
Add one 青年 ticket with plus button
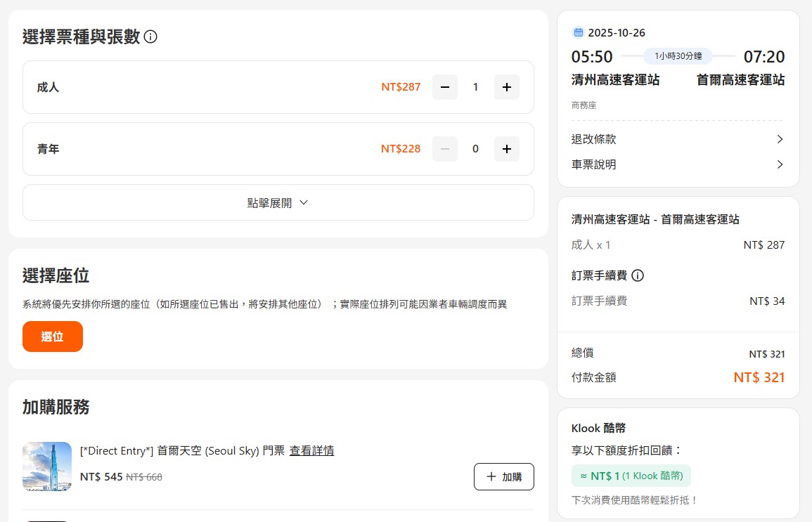(507, 149)
